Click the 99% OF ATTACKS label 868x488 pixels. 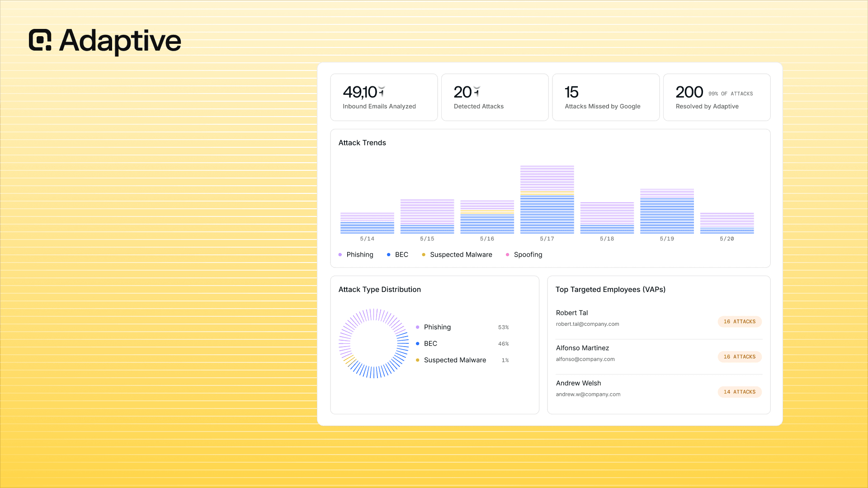tap(731, 94)
